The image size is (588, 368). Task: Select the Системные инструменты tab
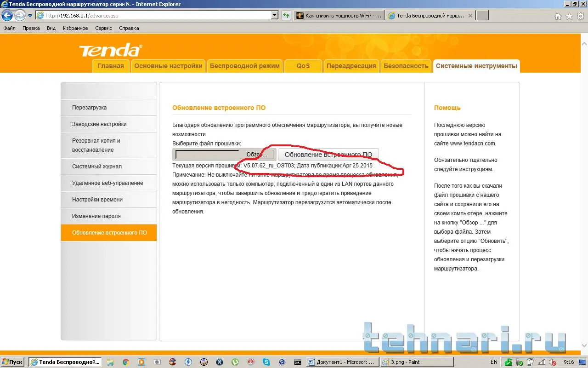click(x=476, y=66)
